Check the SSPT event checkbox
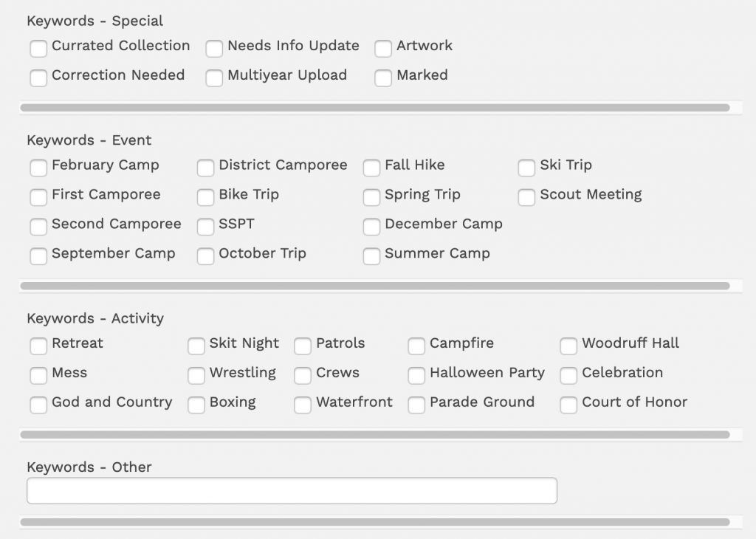This screenshot has width=756, height=539. pyautogui.click(x=205, y=227)
